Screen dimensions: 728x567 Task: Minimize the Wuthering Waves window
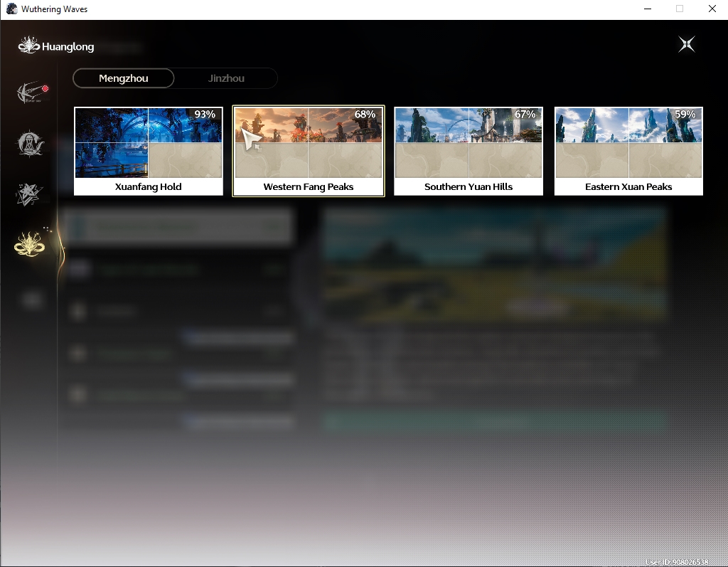tap(648, 9)
